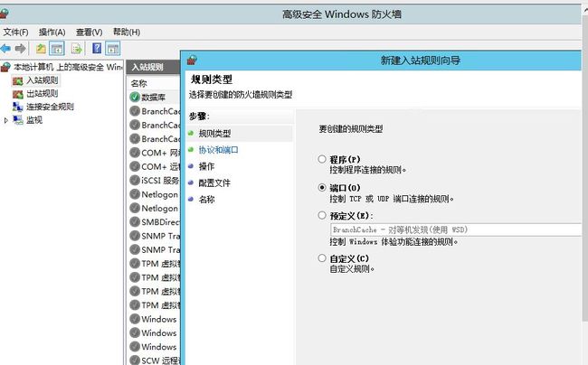Click the Back arrow toolbar icon
Image resolution: width=588 pixels, height=365 pixels.
click(5, 48)
